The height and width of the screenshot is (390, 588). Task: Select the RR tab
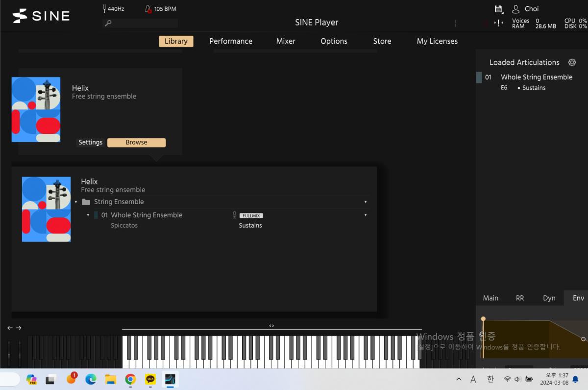520,298
